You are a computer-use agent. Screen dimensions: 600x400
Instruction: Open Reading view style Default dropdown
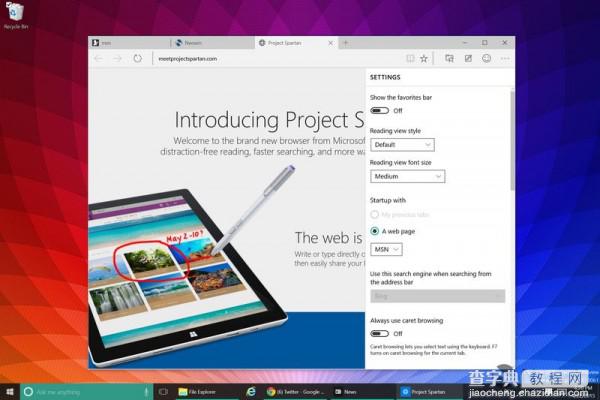coord(402,145)
